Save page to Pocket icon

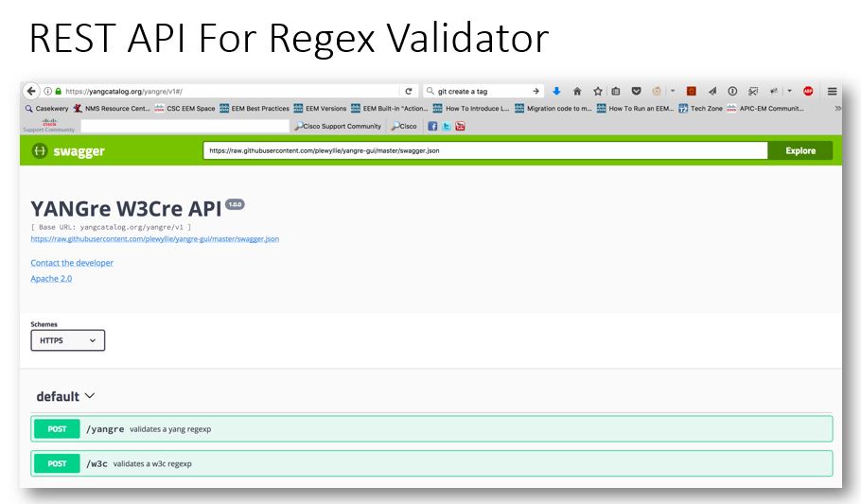click(637, 91)
